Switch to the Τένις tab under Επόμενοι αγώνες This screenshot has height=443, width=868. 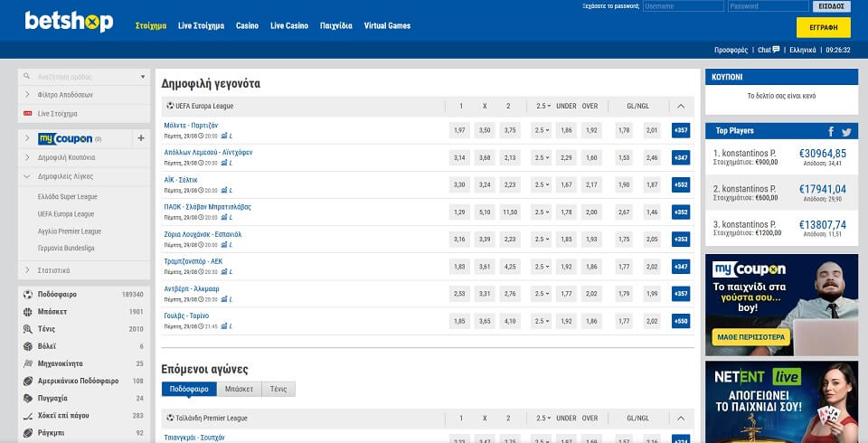click(x=278, y=390)
